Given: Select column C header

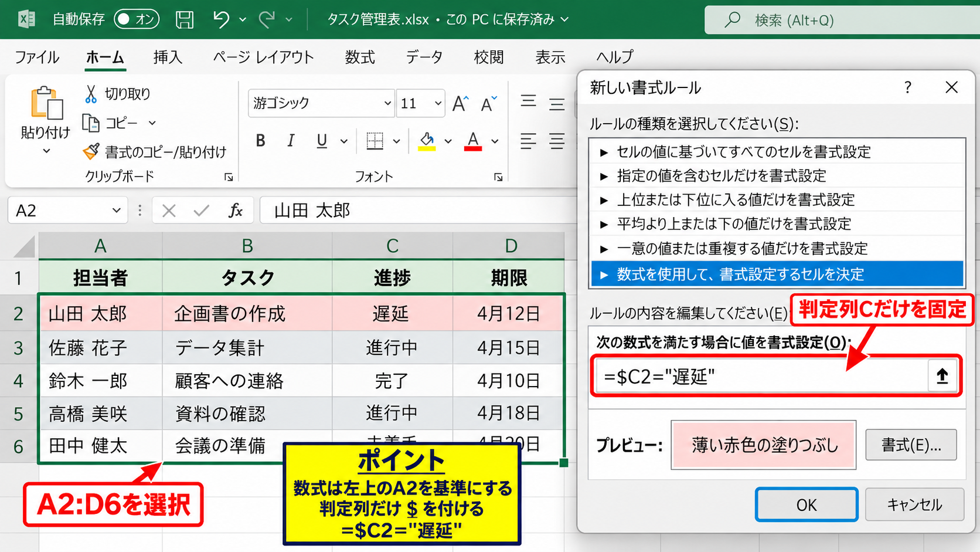Looking at the screenshot, I should (392, 246).
